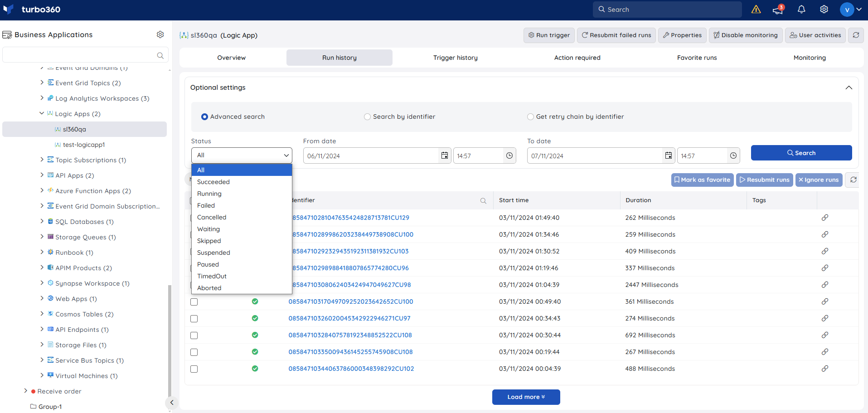The image size is (868, 413).
Task: Click the top bar Search field
Action: coord(667,10)
